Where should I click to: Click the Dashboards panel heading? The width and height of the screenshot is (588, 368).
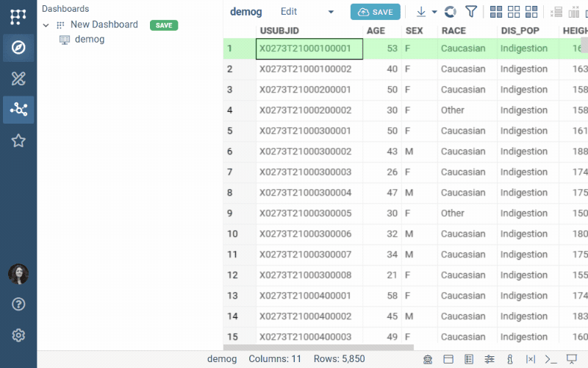point(65,9)
